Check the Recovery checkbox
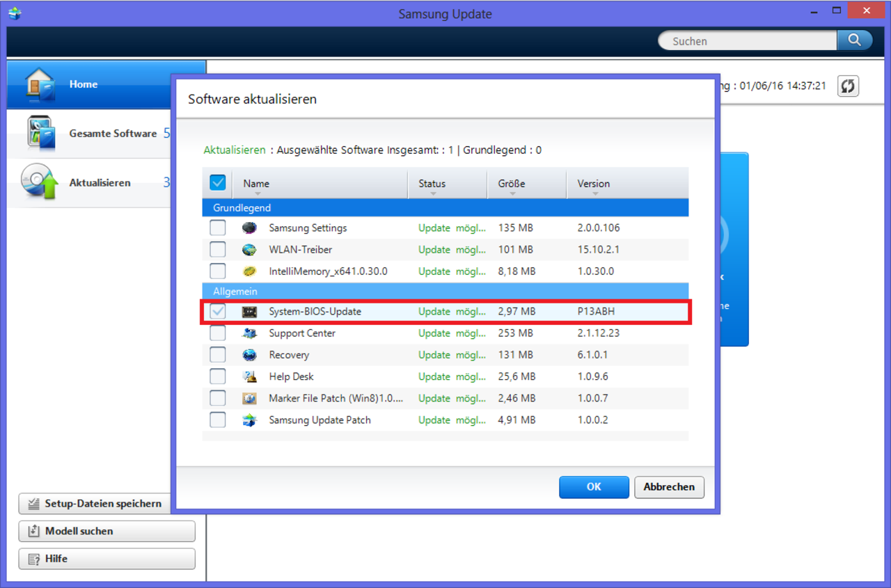Viewport: 891px width, 588px height. tap(218, 355)
